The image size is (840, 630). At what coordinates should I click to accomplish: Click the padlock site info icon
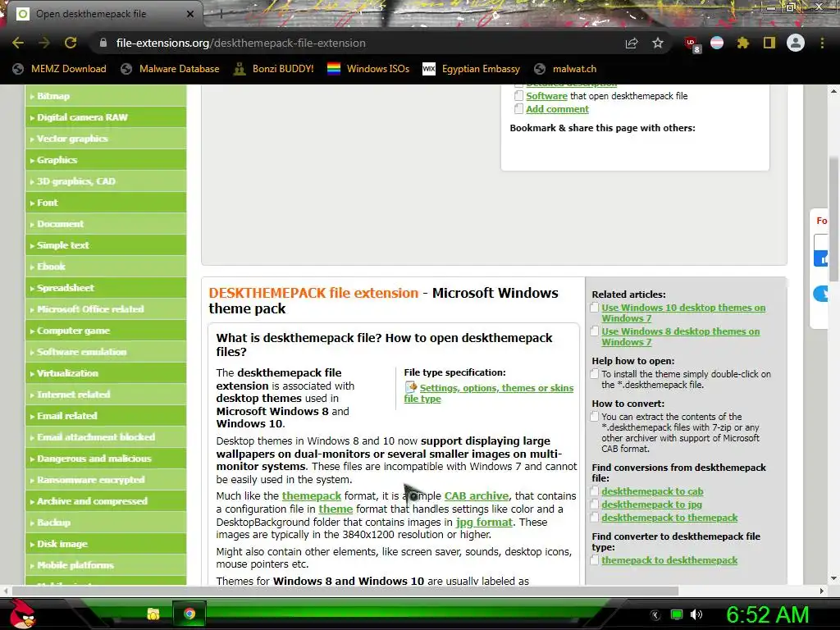[x=103, y=43]
